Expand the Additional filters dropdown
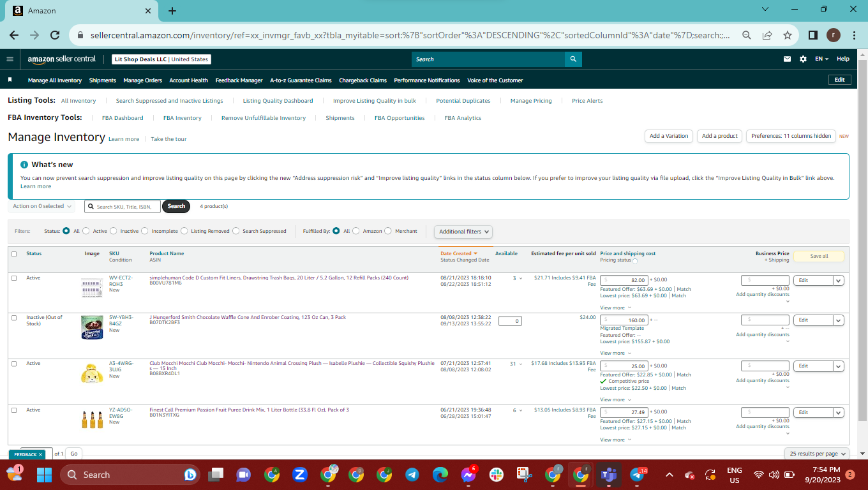Image resolution: width=868 pixels, height=490 pixels. [x=464, y=232]
